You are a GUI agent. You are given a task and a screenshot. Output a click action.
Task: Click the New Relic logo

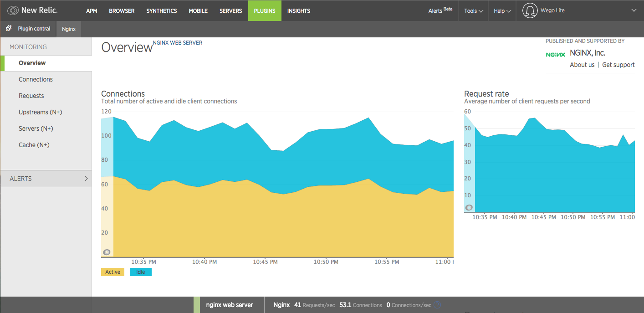click(33, 10)
